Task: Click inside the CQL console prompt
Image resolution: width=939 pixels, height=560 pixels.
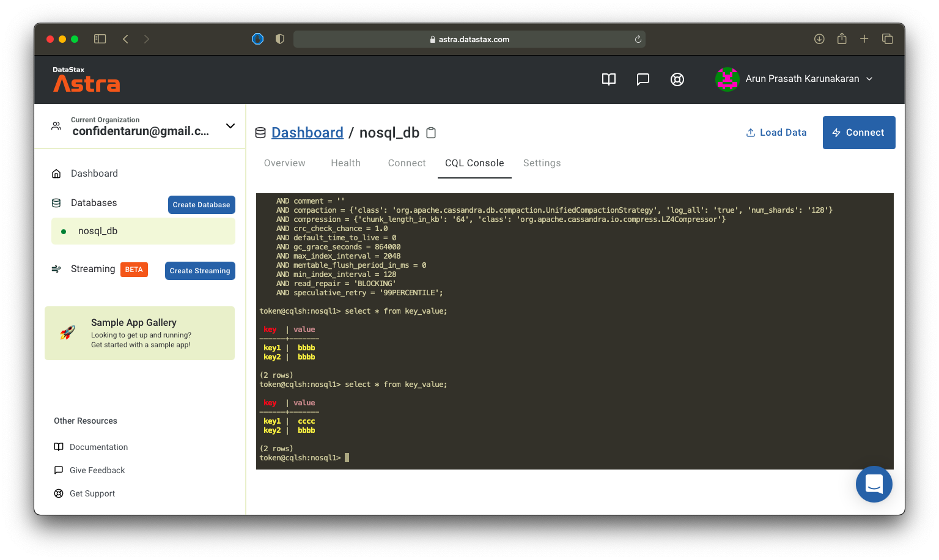Action: pos(346,457)
